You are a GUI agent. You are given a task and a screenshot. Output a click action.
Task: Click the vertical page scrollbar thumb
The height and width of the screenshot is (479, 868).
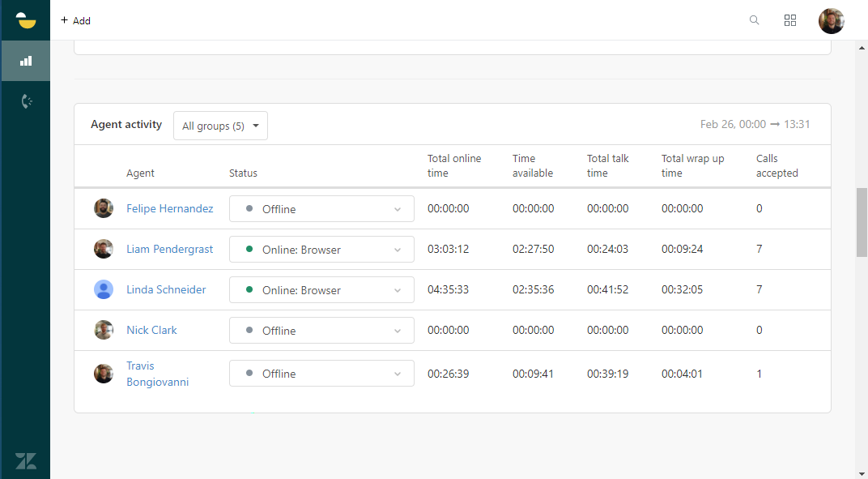[862, 222]
